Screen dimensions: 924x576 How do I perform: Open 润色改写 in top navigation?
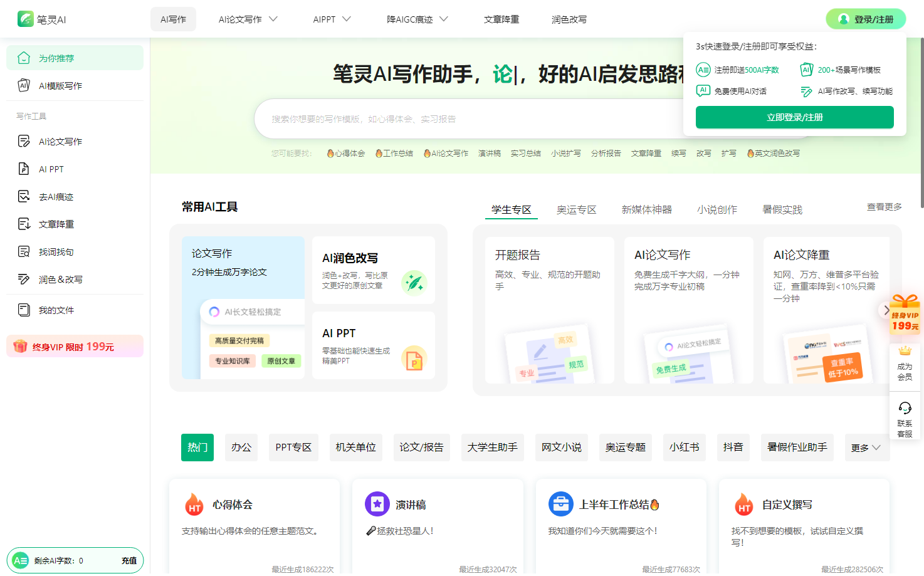pyautogui.click(x=569, y=19)
